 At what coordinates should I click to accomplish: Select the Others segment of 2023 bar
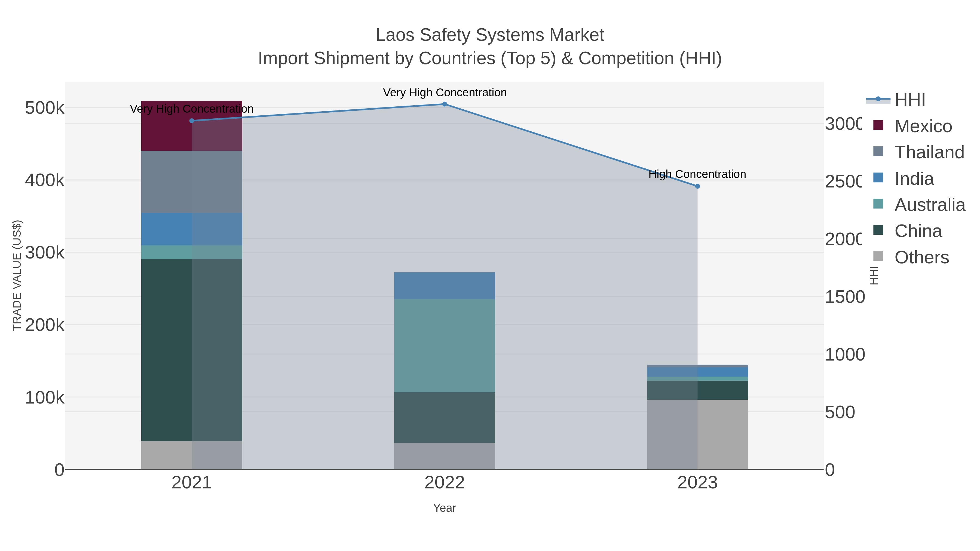point(697,434)
